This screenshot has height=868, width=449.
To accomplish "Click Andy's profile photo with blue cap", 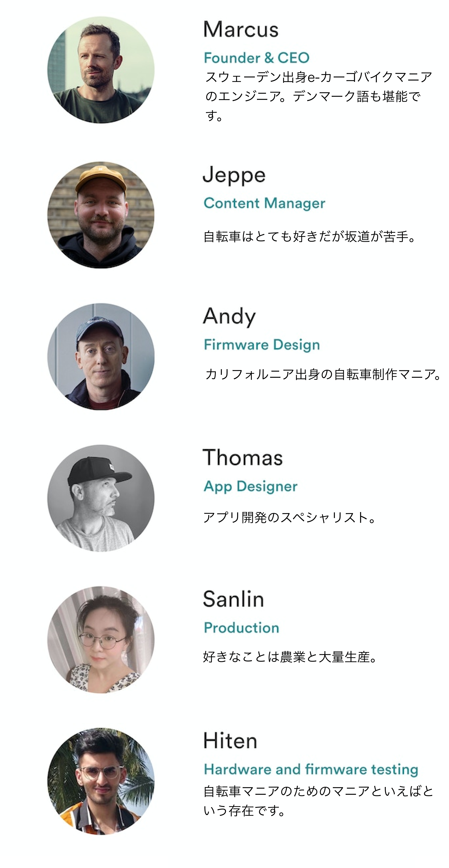I will (101, 356).
